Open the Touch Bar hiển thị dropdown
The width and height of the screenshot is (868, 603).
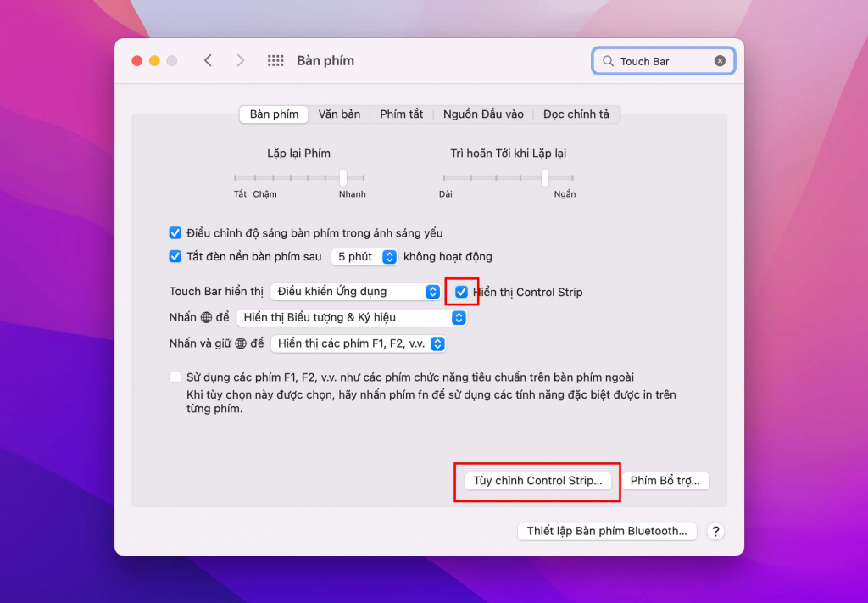tap(355, 292)
